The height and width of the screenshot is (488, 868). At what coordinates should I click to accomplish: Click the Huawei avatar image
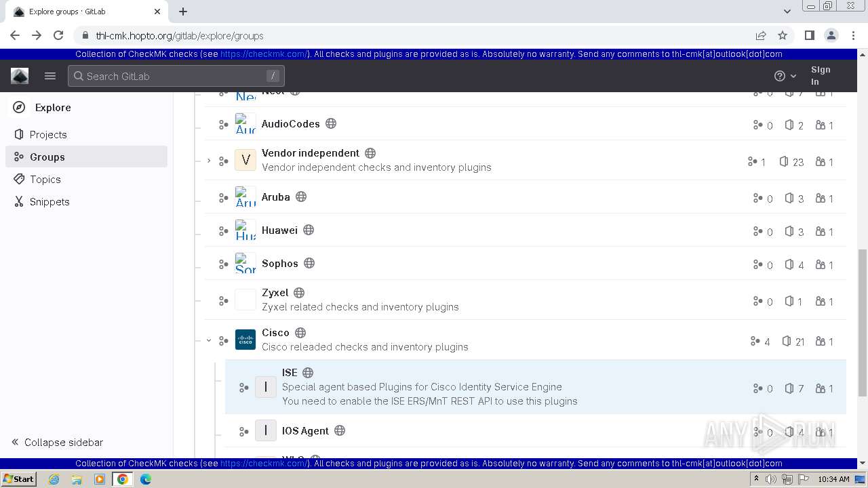(x=245, y=230)
